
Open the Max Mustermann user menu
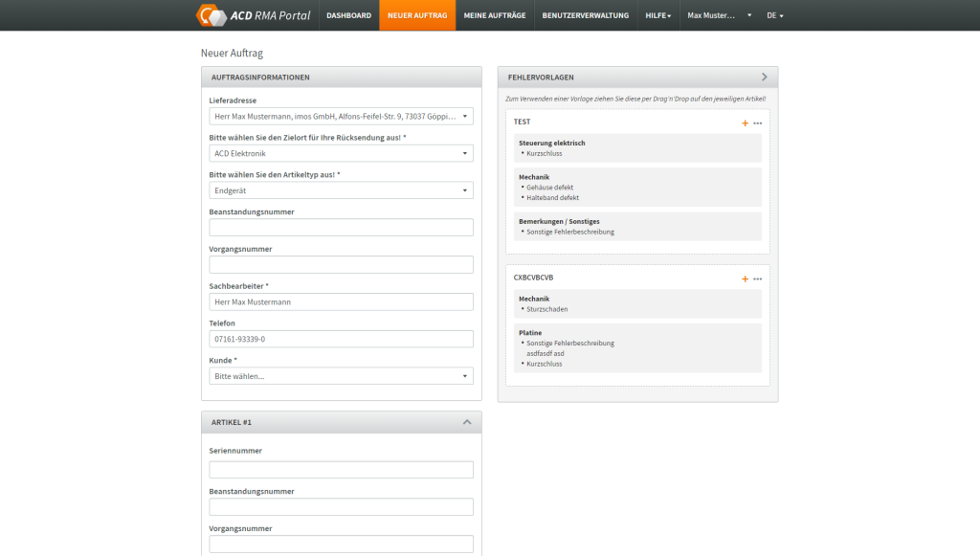pyautogui.click(x=719, y=15)
